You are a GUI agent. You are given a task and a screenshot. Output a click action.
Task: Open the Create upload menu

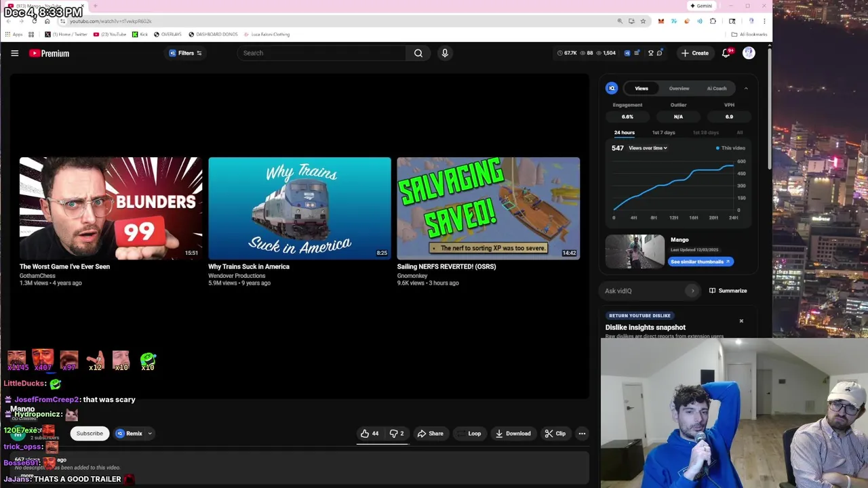pyautogui.click(x=695, y=53)
